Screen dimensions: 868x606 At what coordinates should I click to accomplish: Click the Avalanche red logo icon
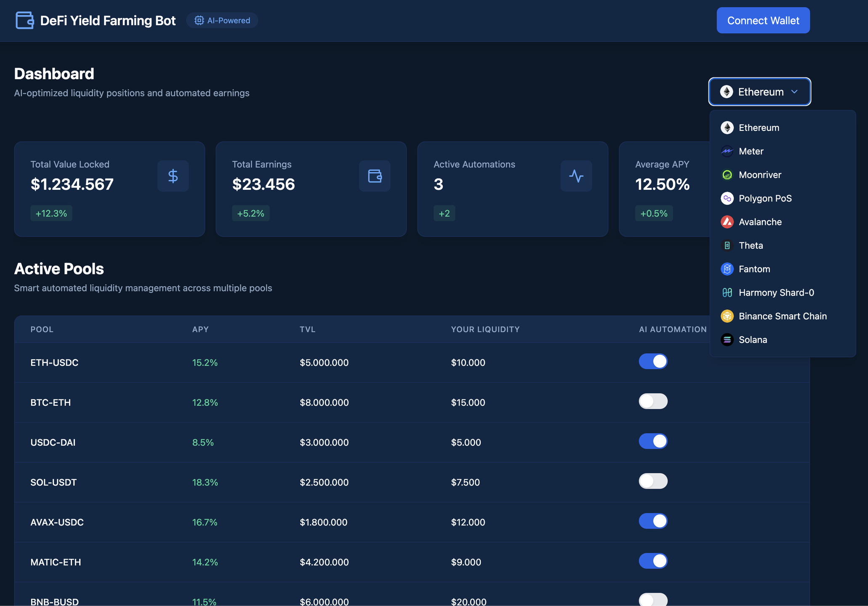click(727, 222)
